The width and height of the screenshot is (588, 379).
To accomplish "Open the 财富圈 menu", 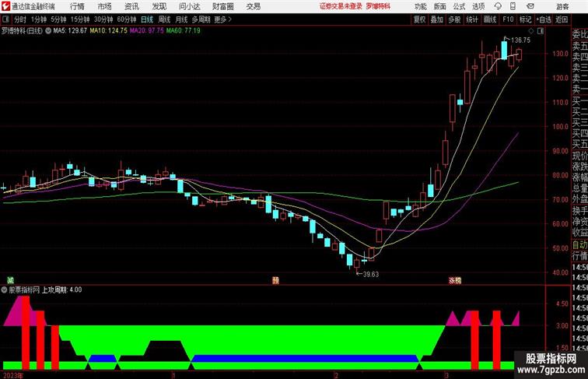I will pyautogui.click(x=223, y=6).
